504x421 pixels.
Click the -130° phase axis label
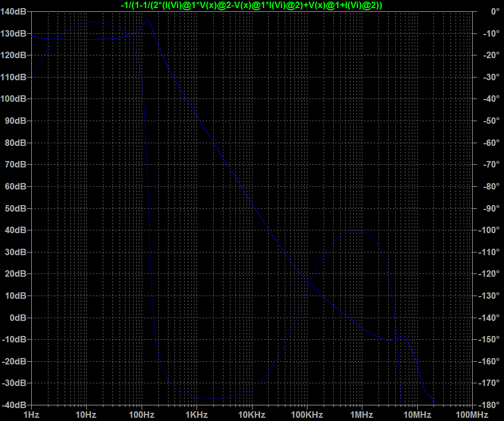[489, 296]
